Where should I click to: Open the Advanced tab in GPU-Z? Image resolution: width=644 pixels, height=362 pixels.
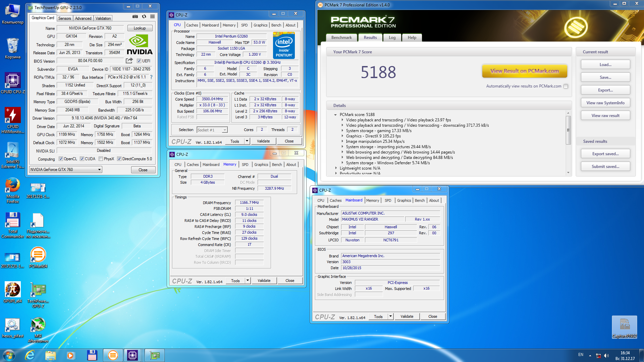pyautogui.click(x=83, y=18)
